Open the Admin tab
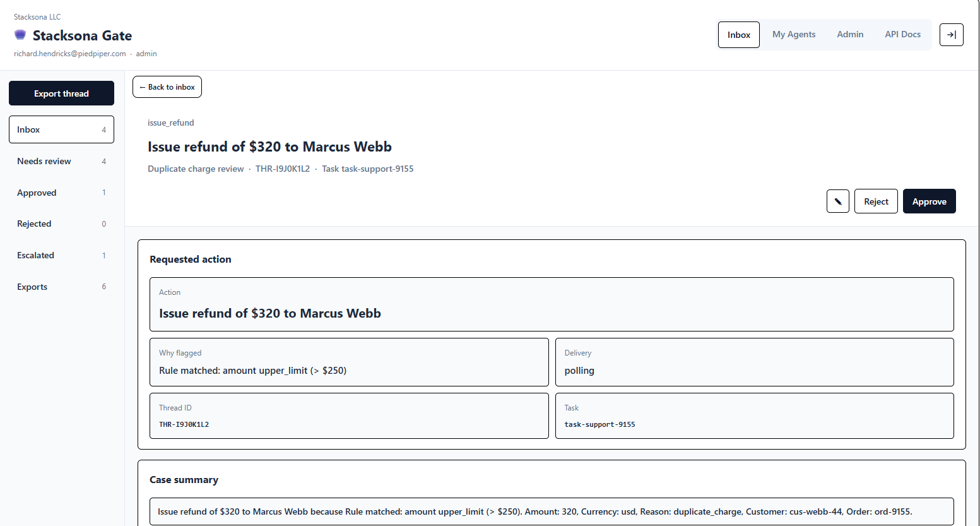Image resolution: width=980 pixels, height=526 pixels. coord(849,35)
